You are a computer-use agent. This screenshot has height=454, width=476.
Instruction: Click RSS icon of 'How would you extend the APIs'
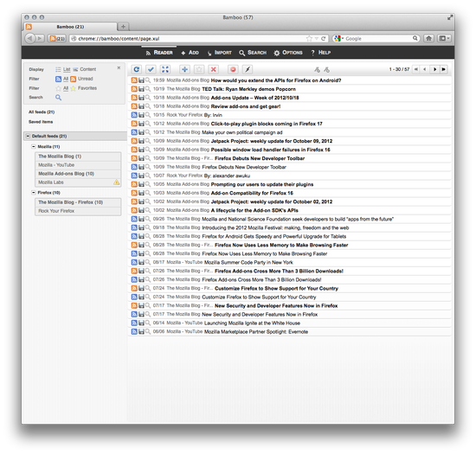pyautogui.click(x=134, y=80)
